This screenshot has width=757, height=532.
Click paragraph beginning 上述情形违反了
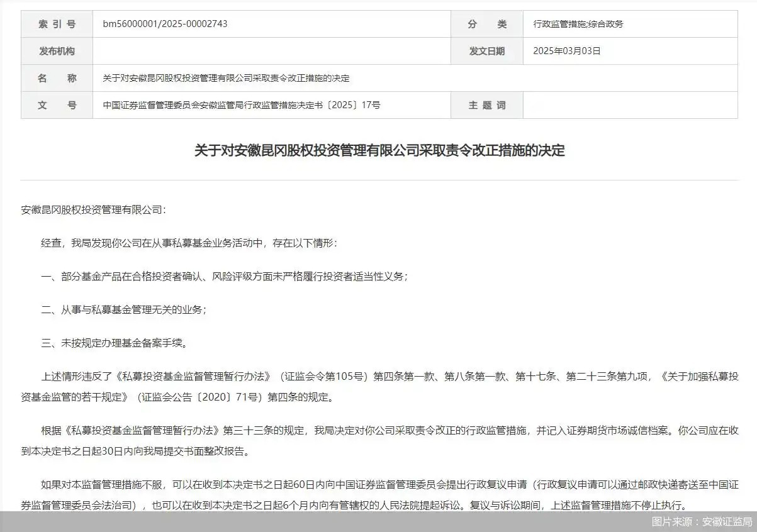(379, 386)
